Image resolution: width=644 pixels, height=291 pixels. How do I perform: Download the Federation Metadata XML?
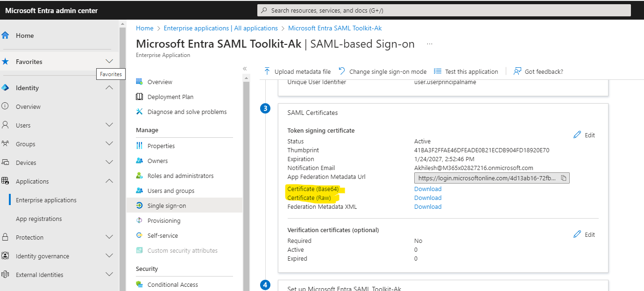point(428,206)
